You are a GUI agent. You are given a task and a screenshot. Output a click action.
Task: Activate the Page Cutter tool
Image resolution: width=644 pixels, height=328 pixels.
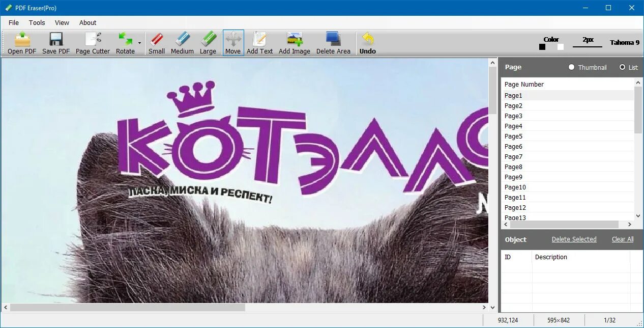click(x=93, y=43)
